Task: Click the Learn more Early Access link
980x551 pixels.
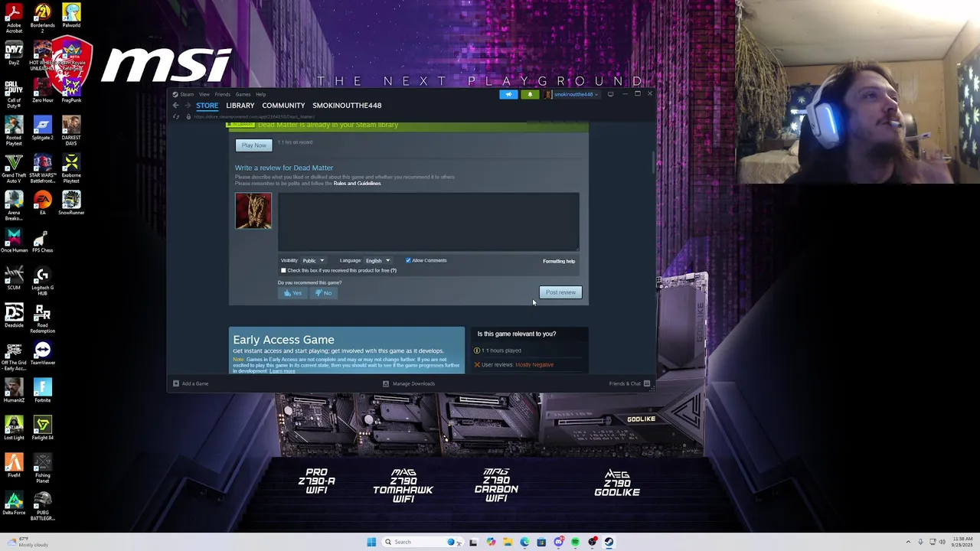Action: click(x=283, y=371)
